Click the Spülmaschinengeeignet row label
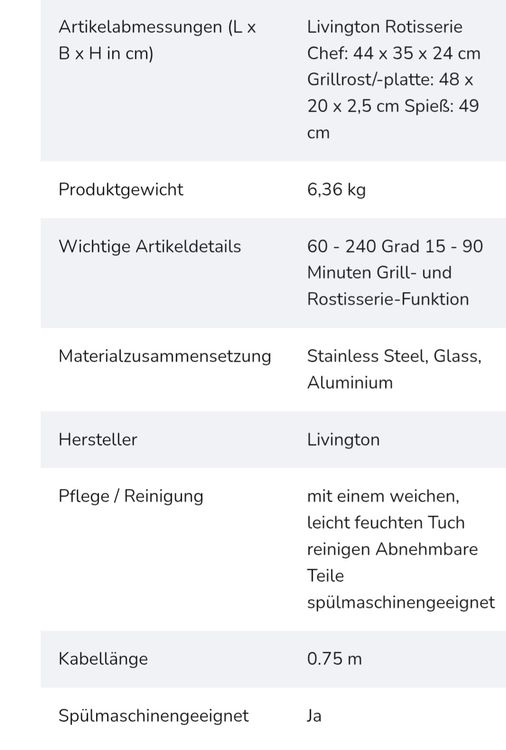This screenshot has width=506, height=750. (x=154, y=716)
